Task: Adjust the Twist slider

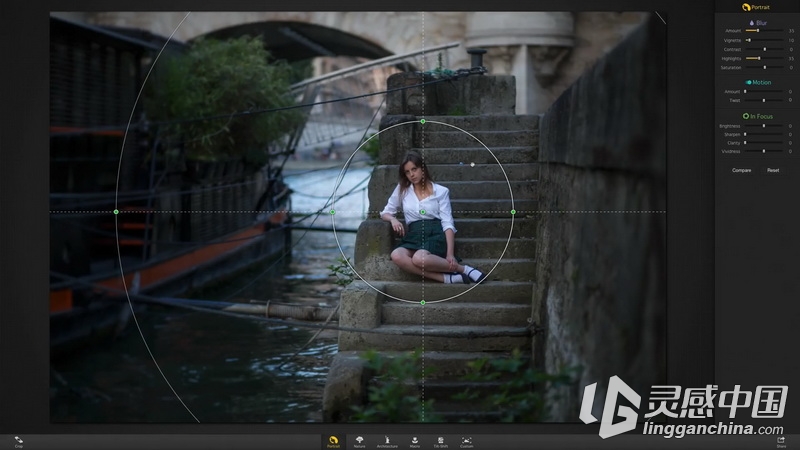Action: pyautogui.click(x=764, y=100)
